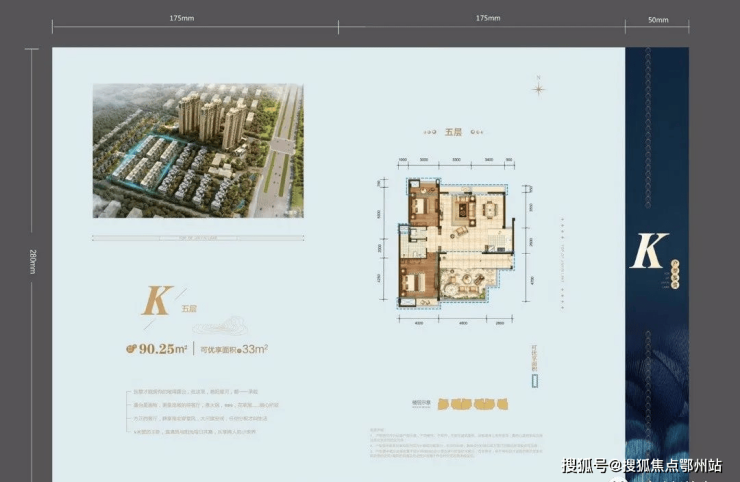Click the small icon before 90.25m²
This screenshot has width=740, height=482.
[x=131, y=349]
